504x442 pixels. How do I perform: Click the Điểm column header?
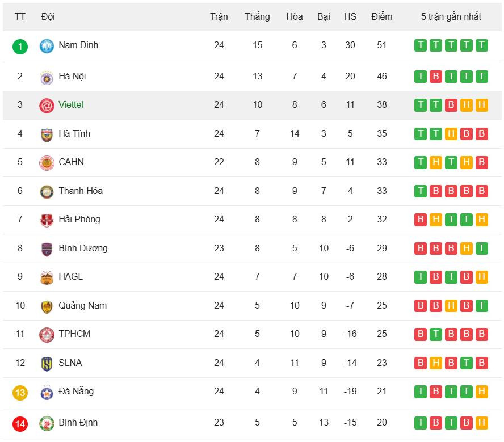pos(382,16)
